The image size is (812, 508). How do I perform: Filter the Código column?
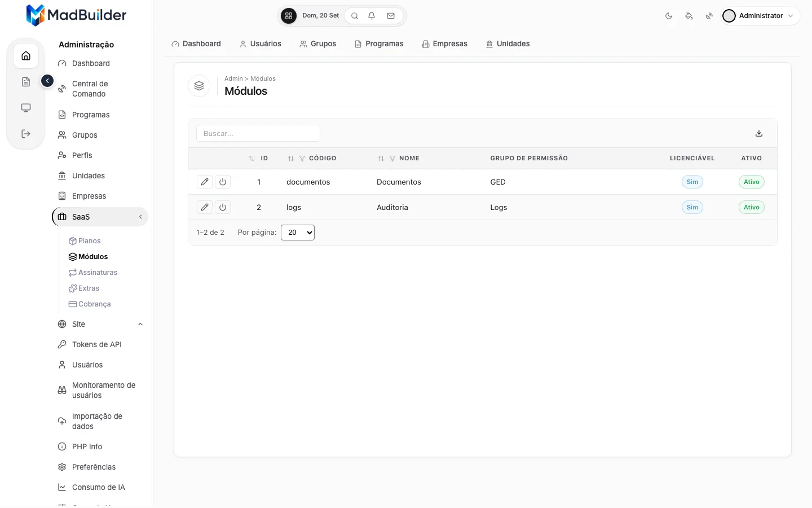302,159
